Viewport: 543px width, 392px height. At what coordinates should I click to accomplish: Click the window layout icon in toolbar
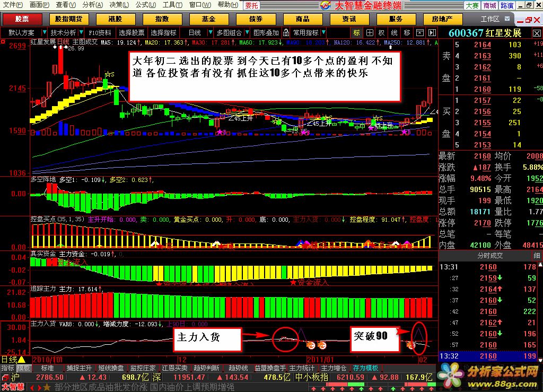(420, 32)
